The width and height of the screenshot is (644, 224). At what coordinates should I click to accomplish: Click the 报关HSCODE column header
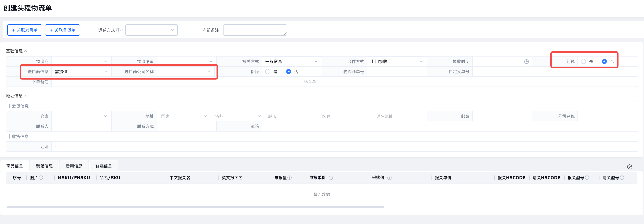[511, 178]
